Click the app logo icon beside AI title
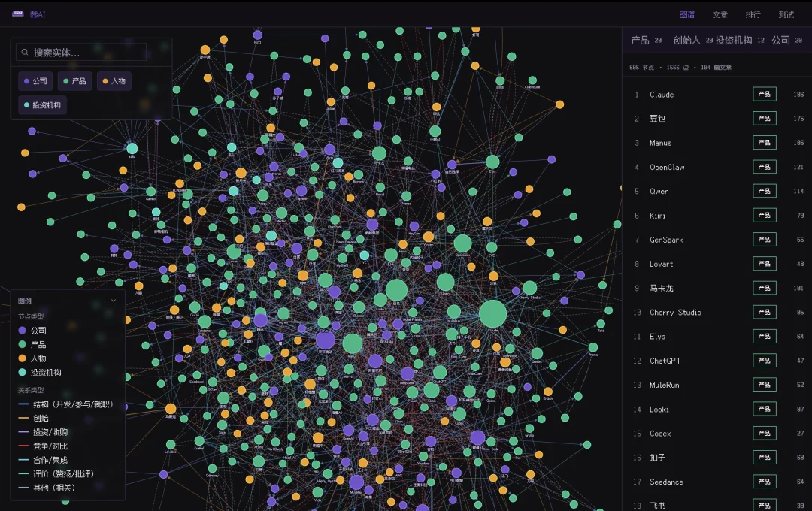Viewport: 812px width, 511px height. (x=17, y=14)
